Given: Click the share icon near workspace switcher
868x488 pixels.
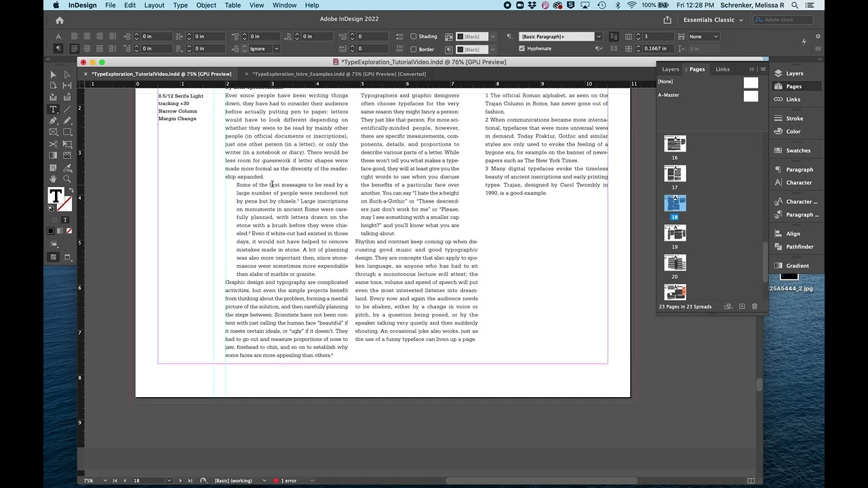Looking at the screenshot, I should coord(667,20).
